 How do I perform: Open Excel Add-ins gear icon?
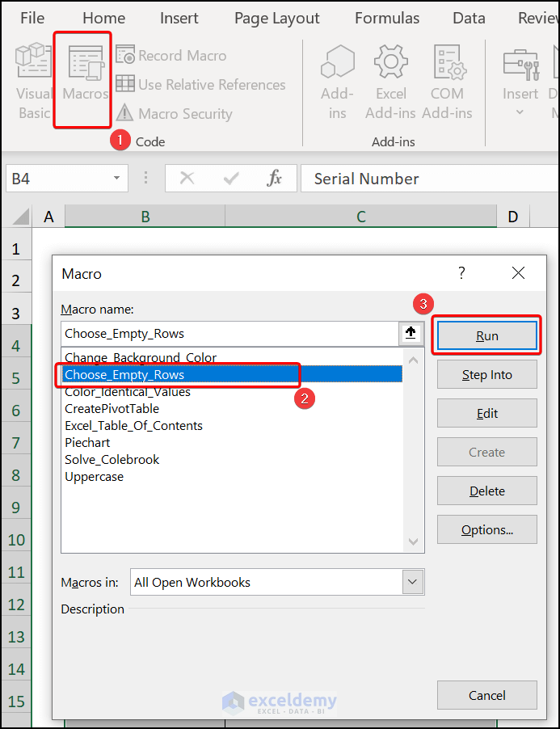coord(391,61)
